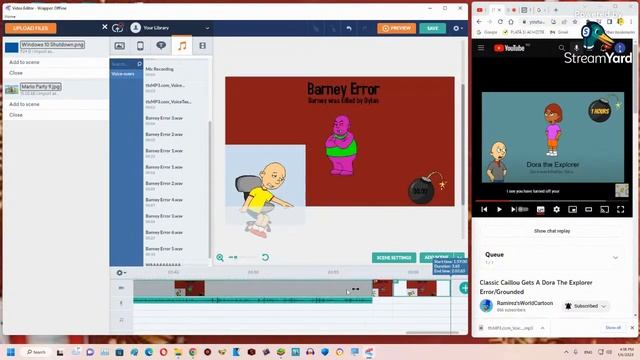Click the YouTube logo in the browser
The height and width of the screenshot is (360, 640).
click(509, 48)
